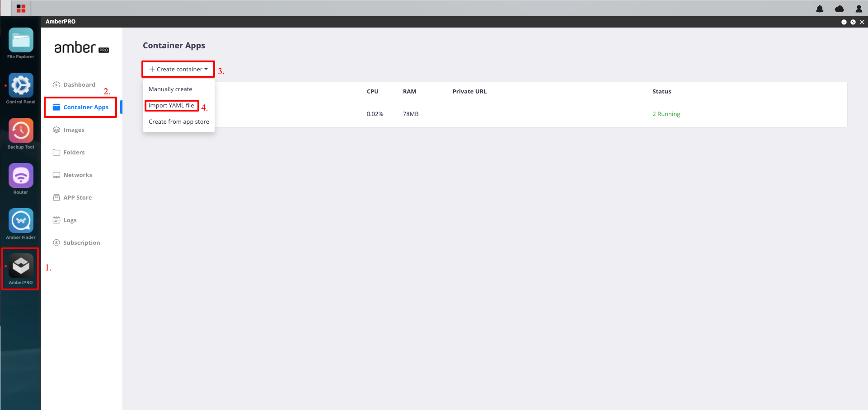The image size is (868, 410).
Task: Minimize the AmberPRO window
Action: [844, 22]
